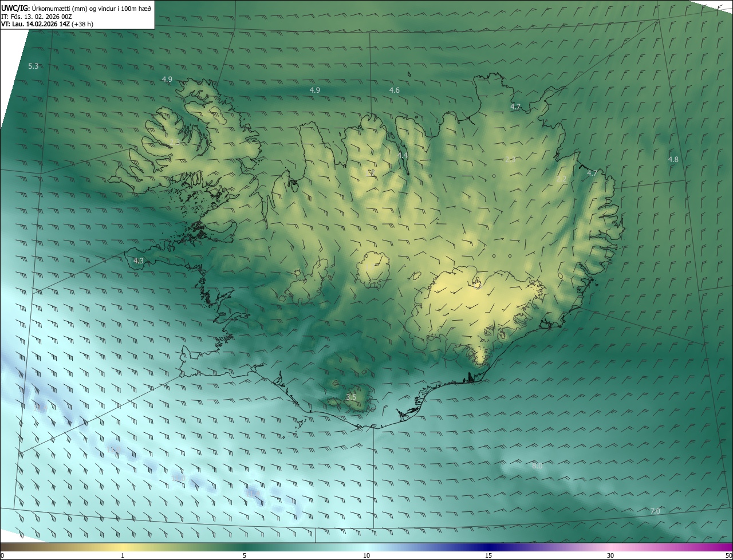Select the 'VT: Lau. 14.02.2026 14Z' line

36,24
